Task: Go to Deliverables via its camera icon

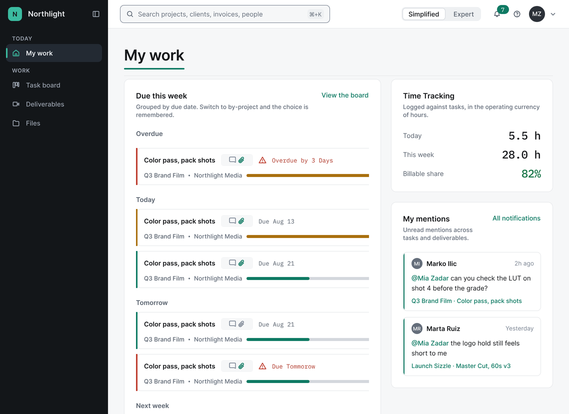Action: pos(16,104)
